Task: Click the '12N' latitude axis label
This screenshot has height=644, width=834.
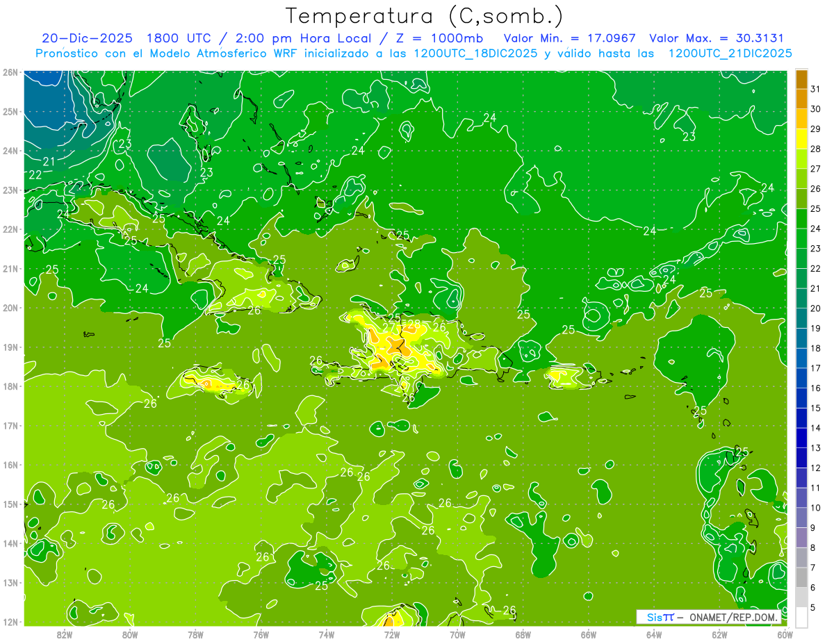Action: tap(10, 622)
